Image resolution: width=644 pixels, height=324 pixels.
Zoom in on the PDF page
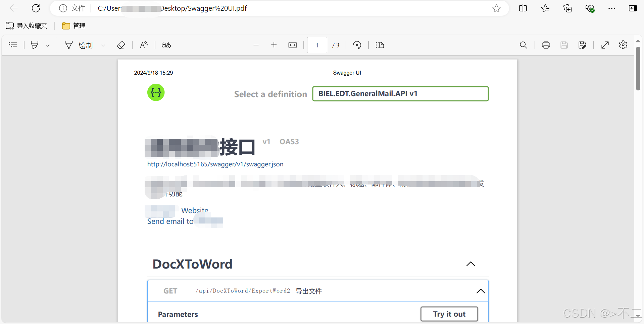(x=274, y=45)
